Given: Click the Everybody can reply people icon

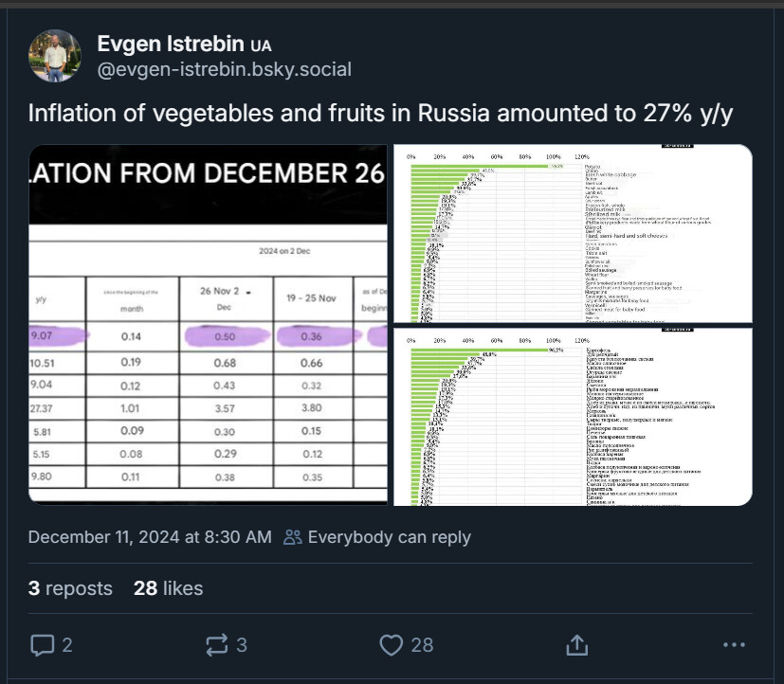Looking at the screenshot, I should (293, 537).
